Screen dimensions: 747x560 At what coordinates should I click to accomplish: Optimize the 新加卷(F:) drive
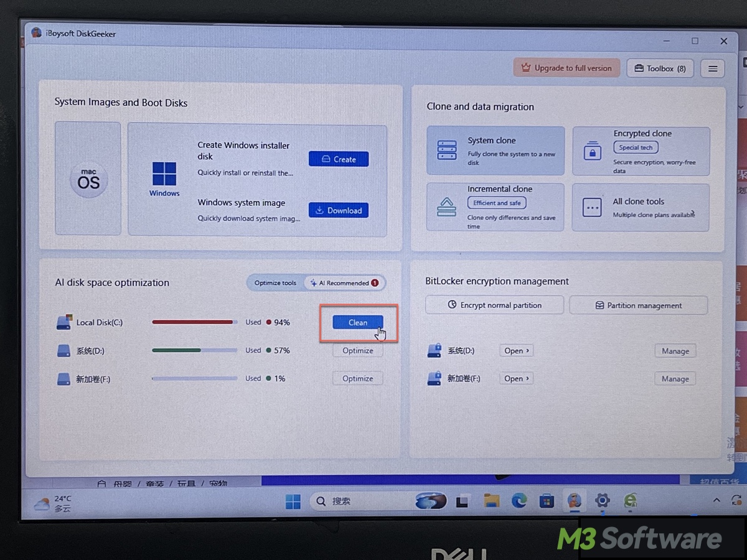(x=358, y=378)
